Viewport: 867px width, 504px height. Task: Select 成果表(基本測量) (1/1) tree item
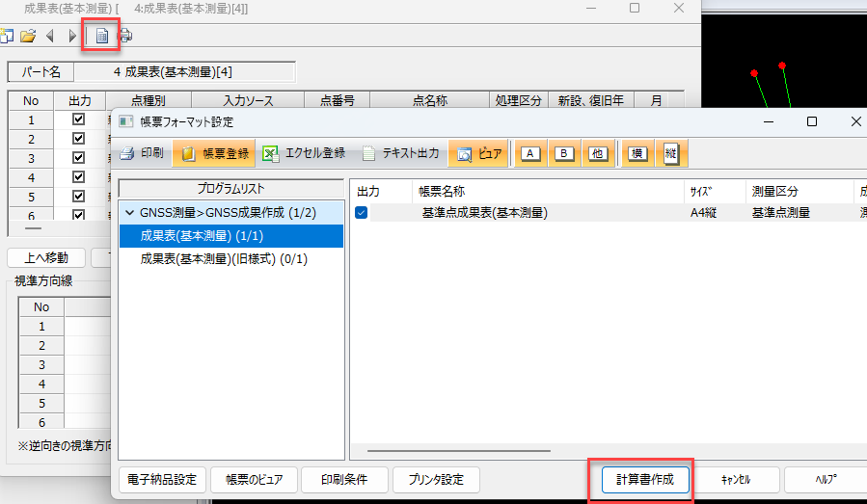231,236
